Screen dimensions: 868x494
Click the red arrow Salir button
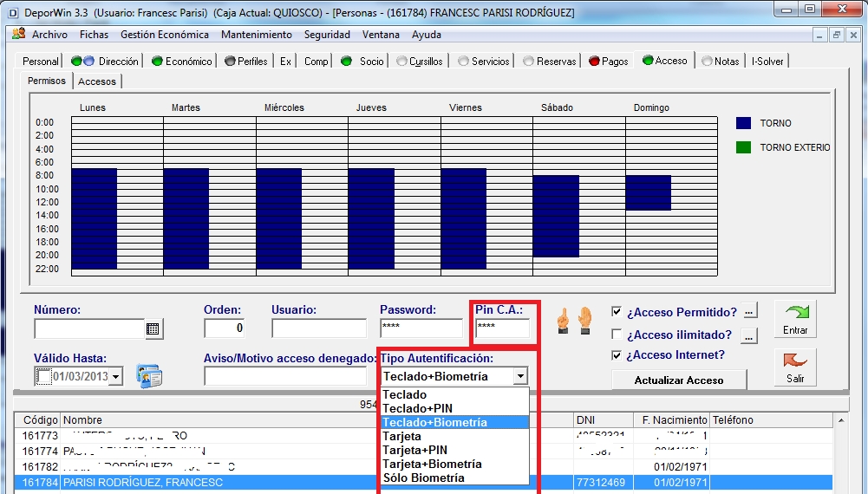[795, 367]
